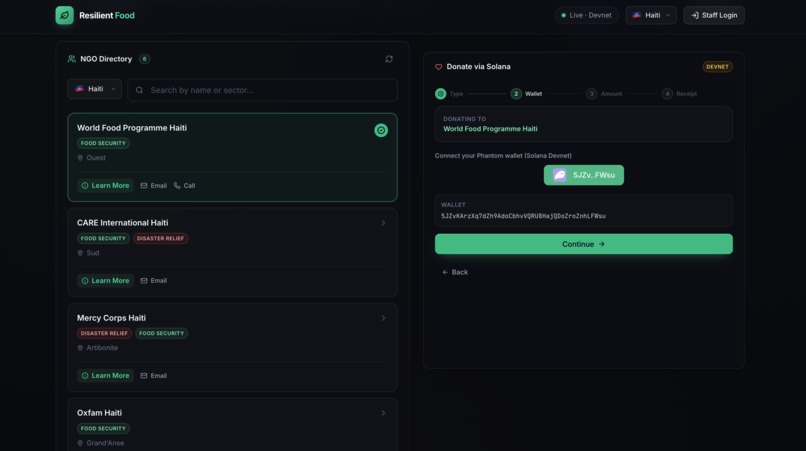Click the Live · Devnet status pill
This screenshot has width=806, height=451.
(586, 15)
